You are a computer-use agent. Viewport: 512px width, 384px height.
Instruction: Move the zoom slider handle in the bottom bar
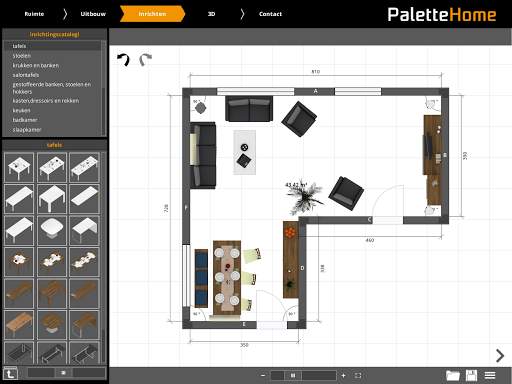click(293, 376)
